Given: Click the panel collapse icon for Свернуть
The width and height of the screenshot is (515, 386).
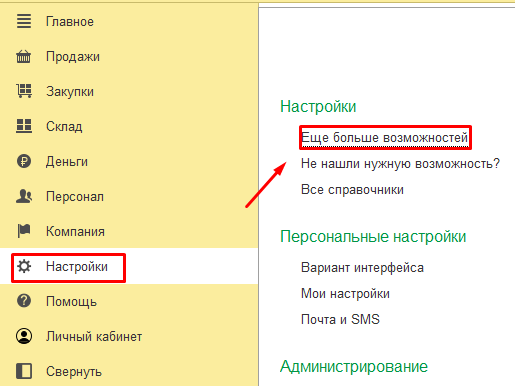Looking at the screenshot, I should [x=24, y=371].
